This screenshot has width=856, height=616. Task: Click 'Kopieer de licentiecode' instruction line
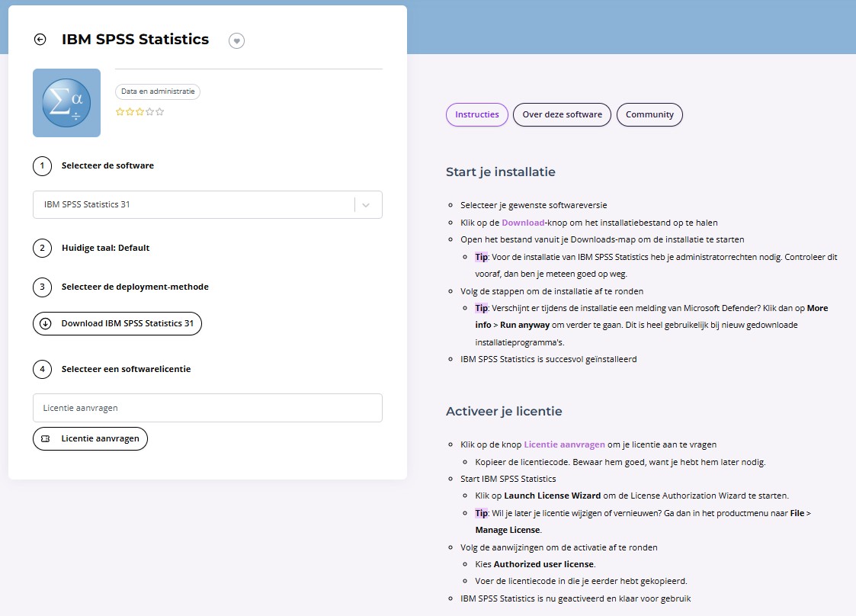pyautogui.click(x=620, y=462)
